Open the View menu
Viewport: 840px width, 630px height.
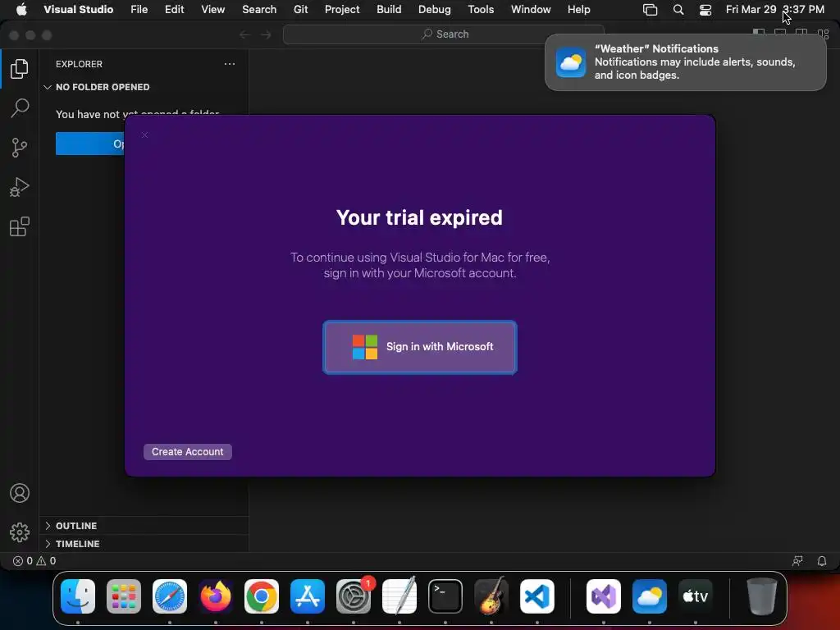212,10
